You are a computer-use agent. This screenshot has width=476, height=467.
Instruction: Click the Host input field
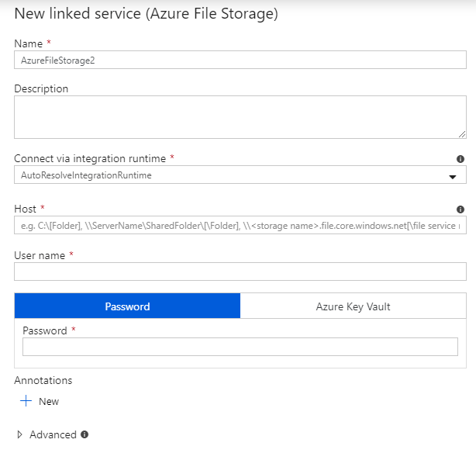[240, 225]
